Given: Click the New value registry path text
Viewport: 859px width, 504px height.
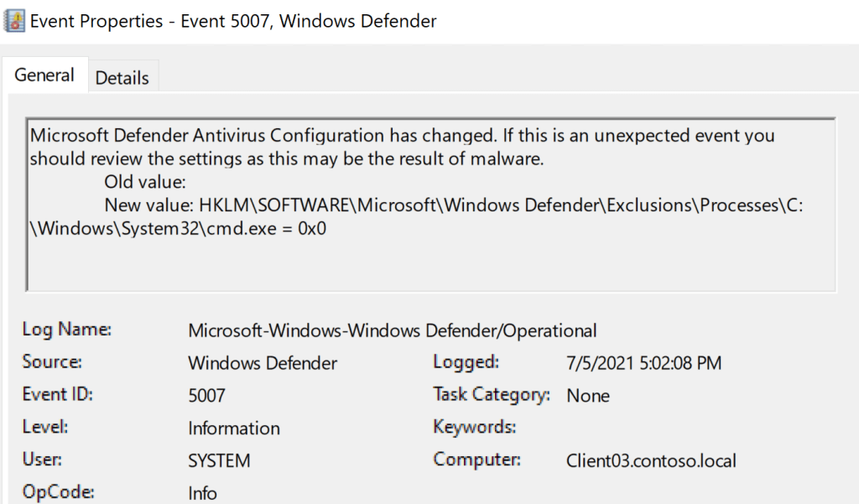Looking at the screenshot, I should (453, 205).
